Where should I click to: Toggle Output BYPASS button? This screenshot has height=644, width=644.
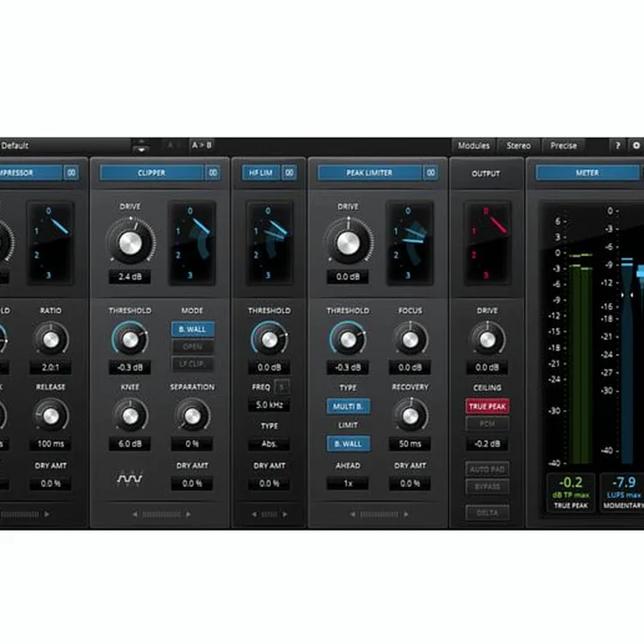[487, 487]
